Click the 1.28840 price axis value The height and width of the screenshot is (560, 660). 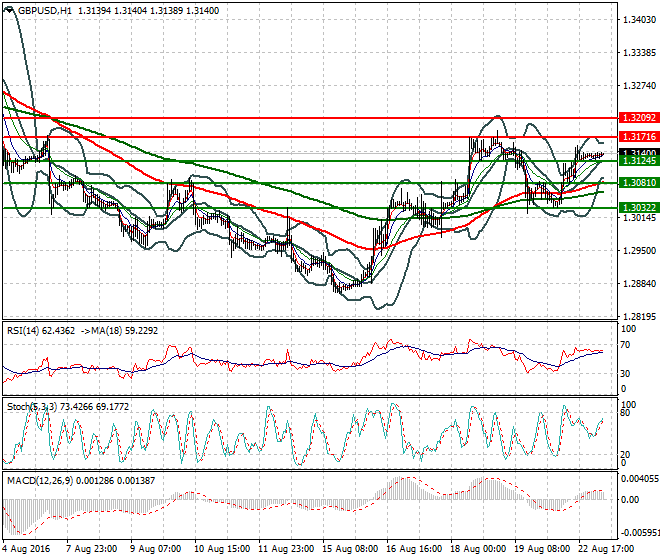639,283
